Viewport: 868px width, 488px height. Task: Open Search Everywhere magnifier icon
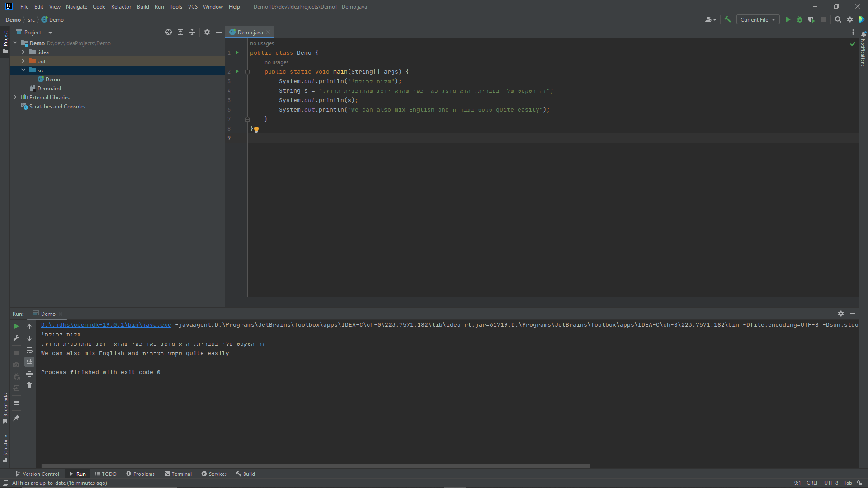point(838,19)
